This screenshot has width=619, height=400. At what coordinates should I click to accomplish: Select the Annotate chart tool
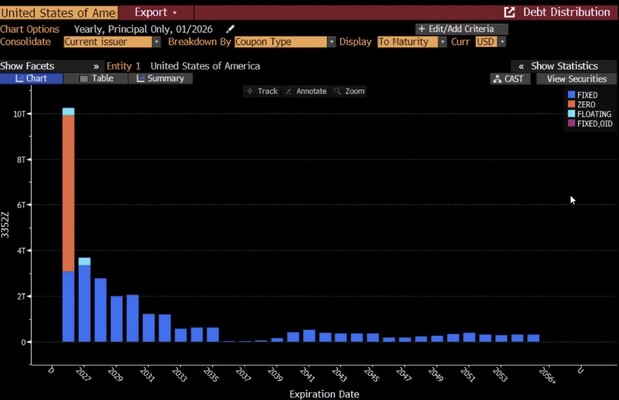click(305, 91)
